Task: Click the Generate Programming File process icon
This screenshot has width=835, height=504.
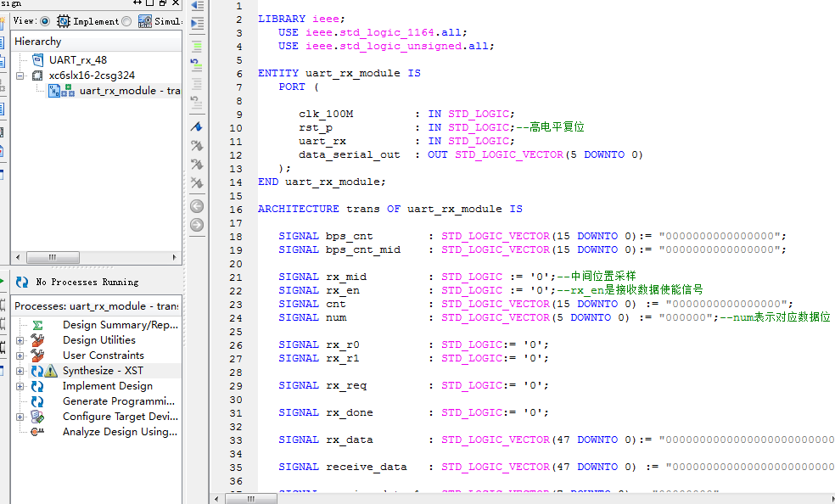Action: (37, 401)
